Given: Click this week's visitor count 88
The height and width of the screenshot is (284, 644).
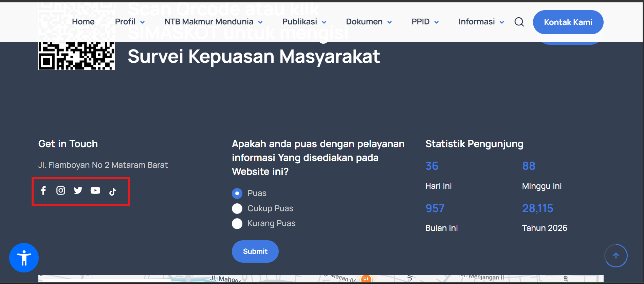Looking at the screenshot, I should click(529, 166).
